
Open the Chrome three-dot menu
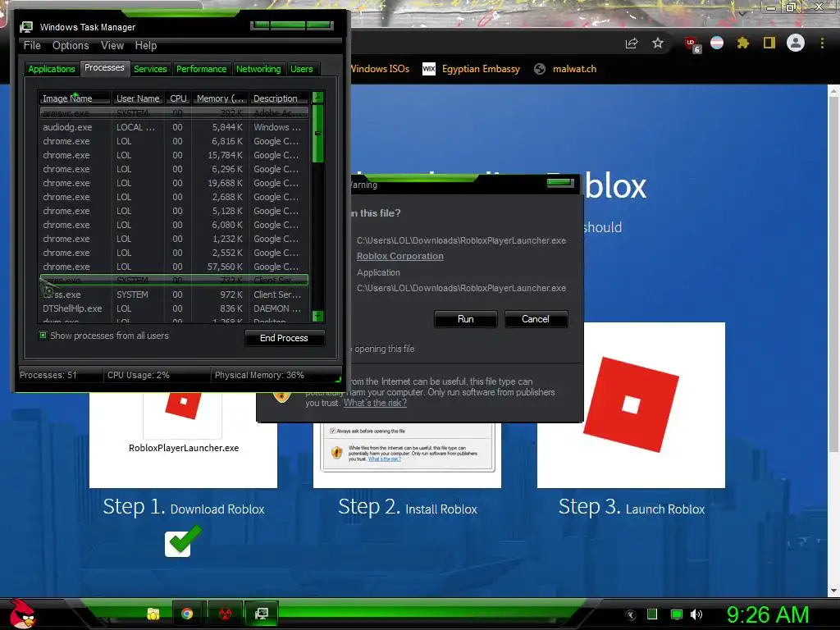(822, 43)
